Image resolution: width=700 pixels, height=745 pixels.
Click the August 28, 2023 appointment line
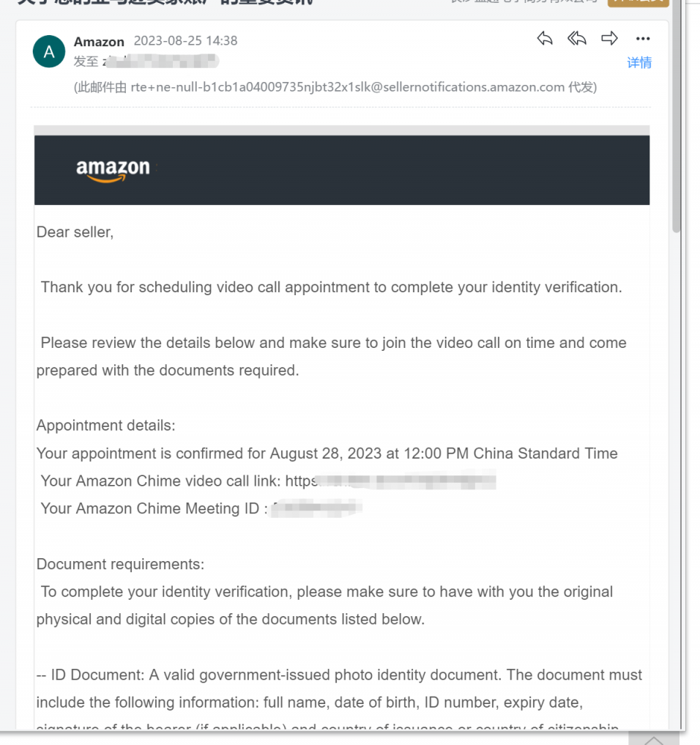coord(327,453)
